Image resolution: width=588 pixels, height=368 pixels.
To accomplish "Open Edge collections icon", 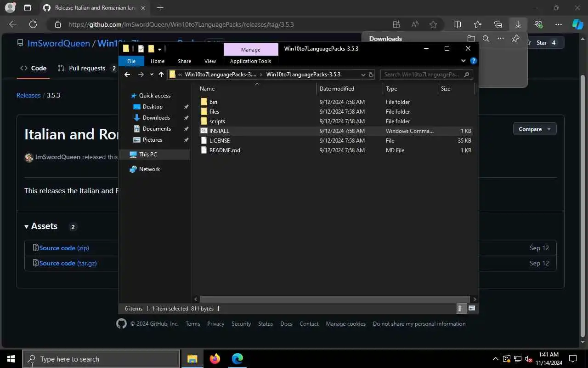I will (x=498, y=24).
